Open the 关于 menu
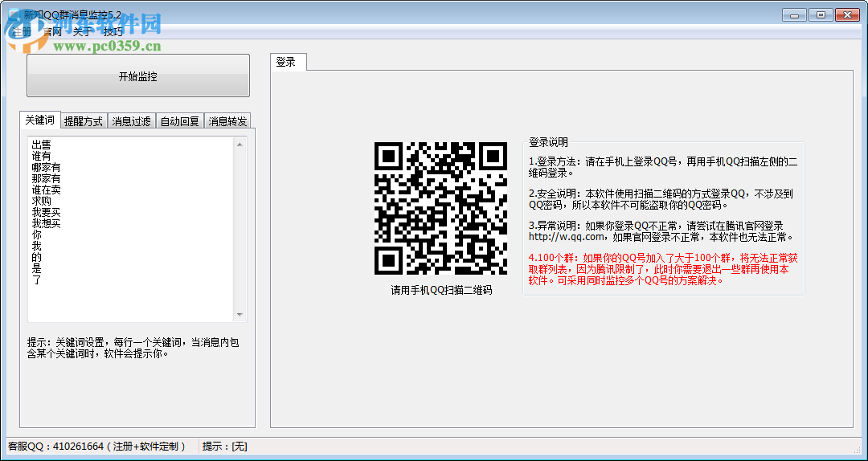The height and width of the screenshot is (461, 868). [82, 32]
